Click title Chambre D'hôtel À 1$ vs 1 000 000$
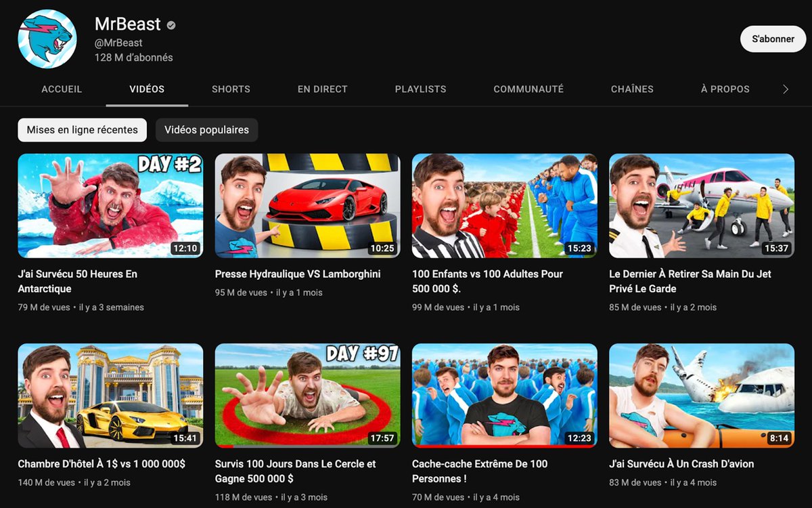 coord(101,464)
